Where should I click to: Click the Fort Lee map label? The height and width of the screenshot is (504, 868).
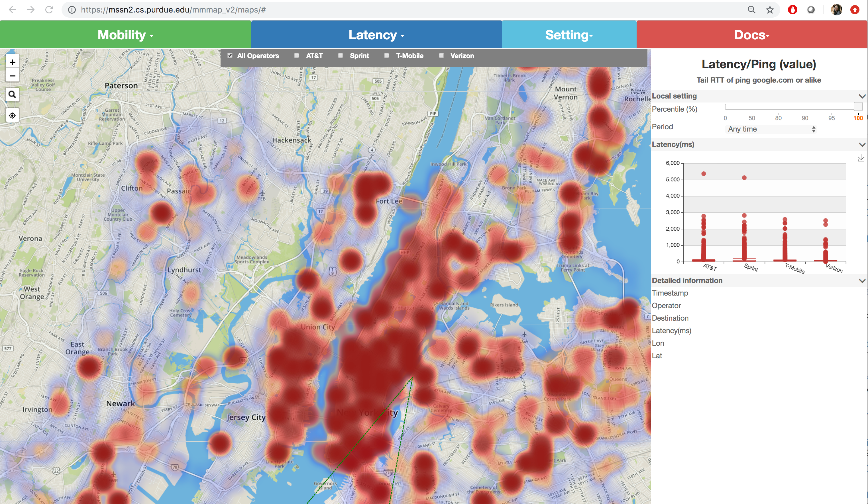389,201
